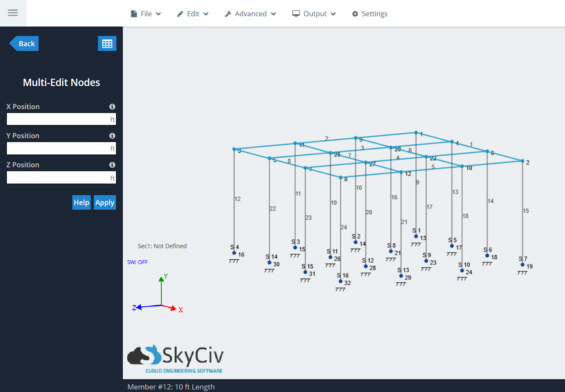Show Z Position info icon
The image size is (565, 392).
(112, 165)
